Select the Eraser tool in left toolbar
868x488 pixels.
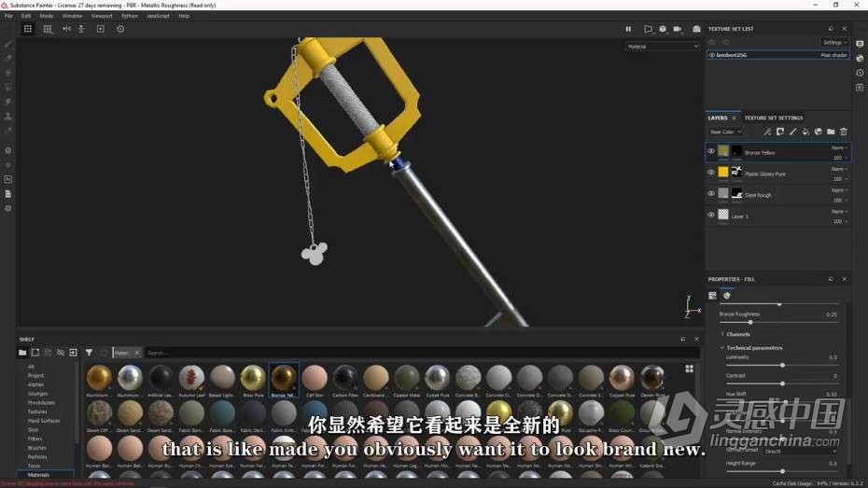8,58
